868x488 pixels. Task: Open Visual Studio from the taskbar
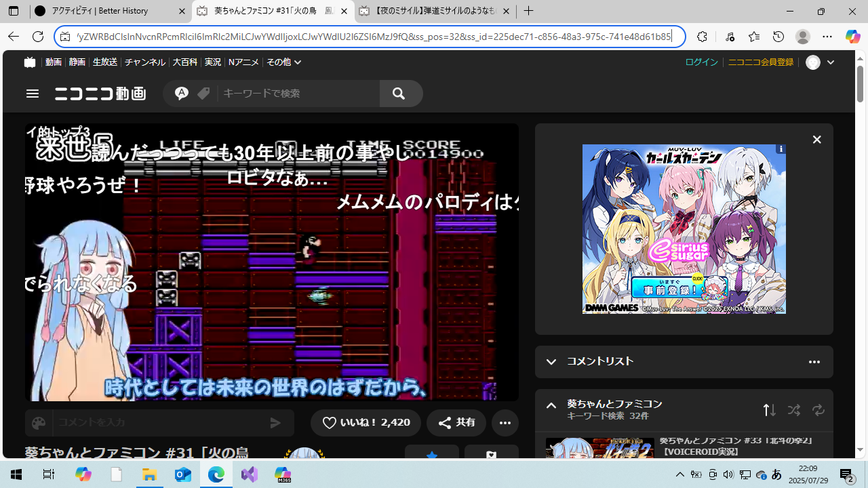coord(250,475)
